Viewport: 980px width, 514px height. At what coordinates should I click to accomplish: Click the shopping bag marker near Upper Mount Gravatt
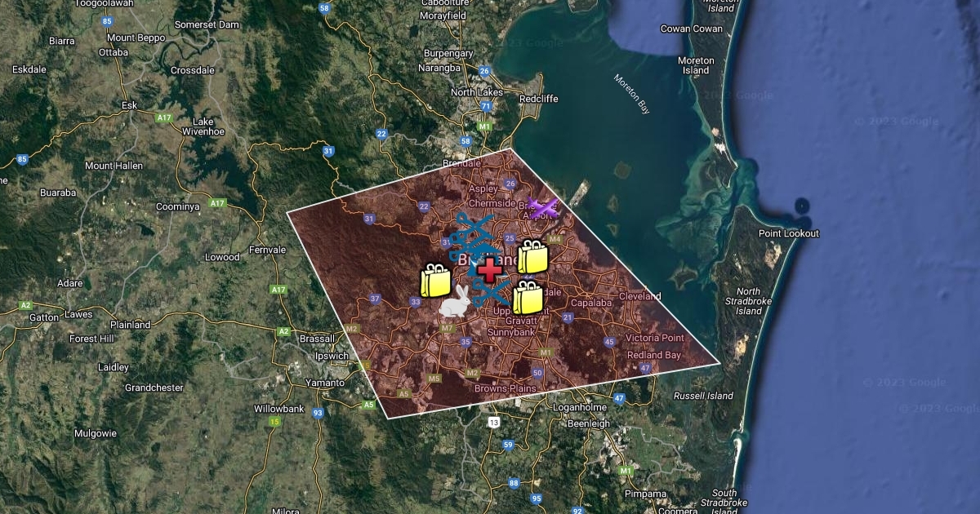[528, 298]
